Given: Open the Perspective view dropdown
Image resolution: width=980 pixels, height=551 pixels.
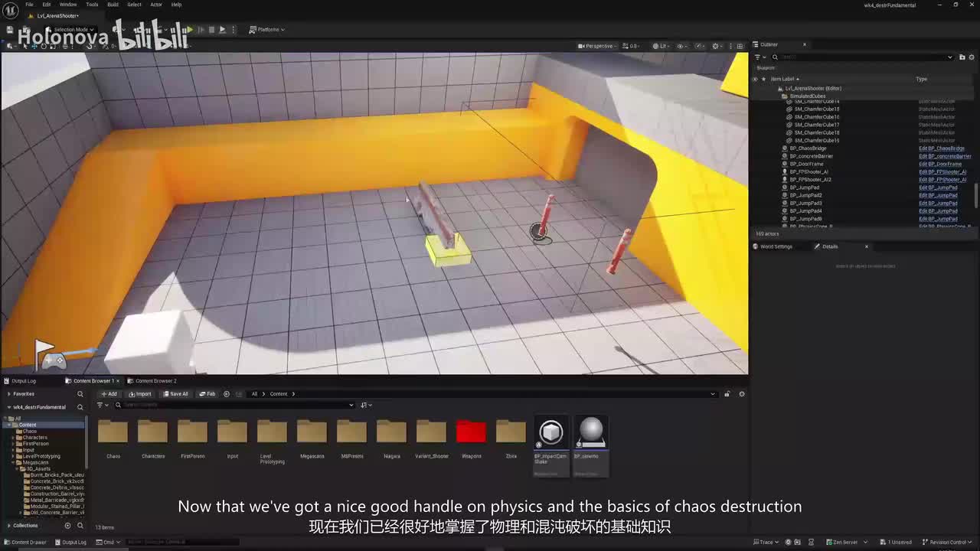Looking at the screenshot, I should pyautogui.click(x=599, y=46).
